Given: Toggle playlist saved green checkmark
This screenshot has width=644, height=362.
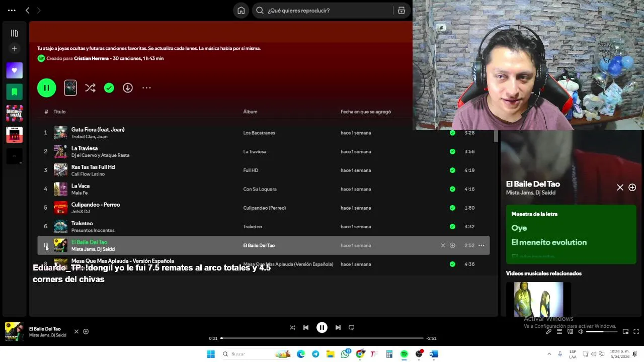Looking at the screenshot, I should point(109,88).
